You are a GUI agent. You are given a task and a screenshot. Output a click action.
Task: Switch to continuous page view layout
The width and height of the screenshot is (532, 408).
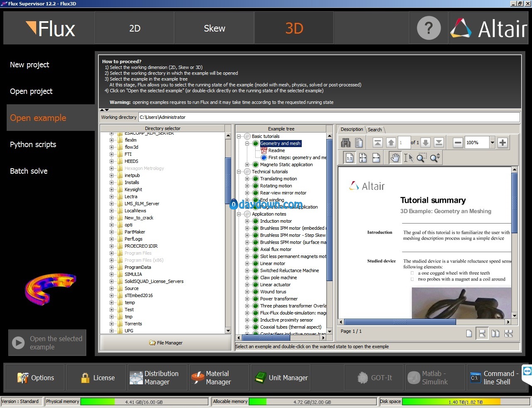[x=482, y=333]
